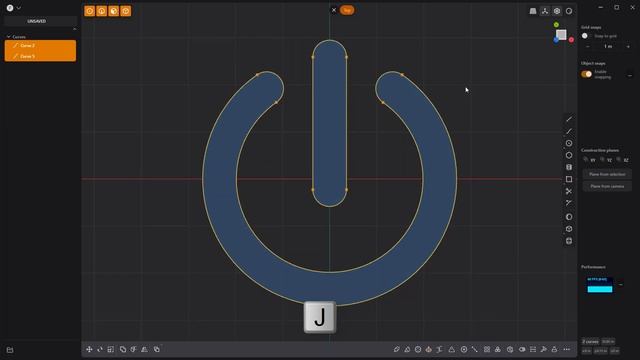Select the tool below the scissors icon

click(569, 203)
